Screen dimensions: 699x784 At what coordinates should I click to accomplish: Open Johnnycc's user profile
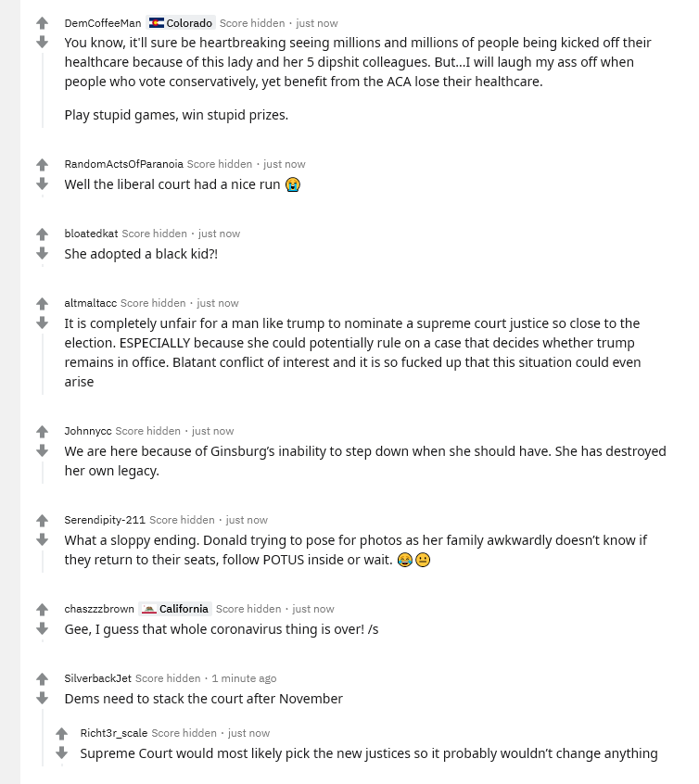[x=88, y=431]
